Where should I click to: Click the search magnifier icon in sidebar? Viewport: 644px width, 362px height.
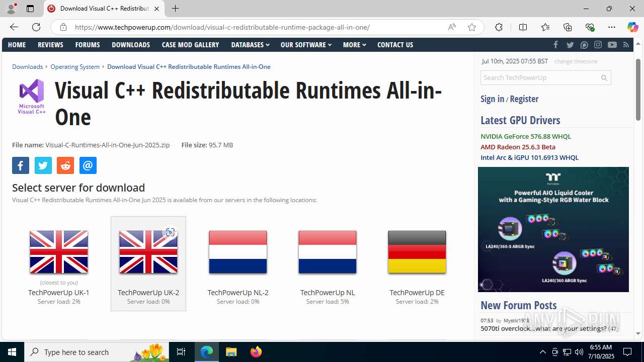pos(604,78)
